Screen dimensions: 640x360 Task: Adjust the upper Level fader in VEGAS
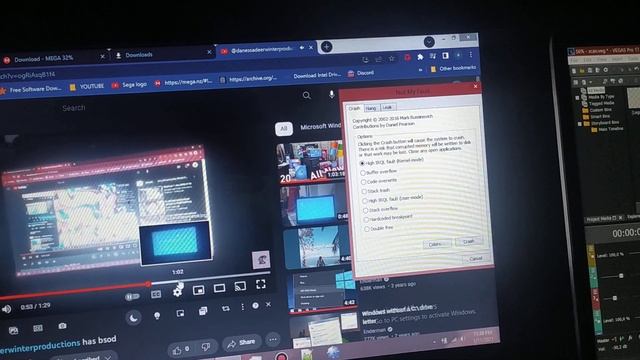(x=620, y=276)
